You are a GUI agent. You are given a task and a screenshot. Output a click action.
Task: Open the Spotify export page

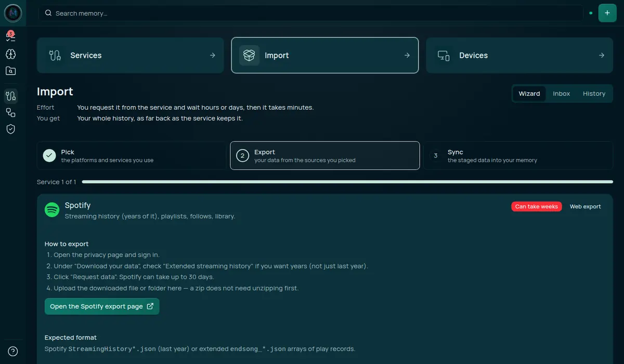[102, 306]
